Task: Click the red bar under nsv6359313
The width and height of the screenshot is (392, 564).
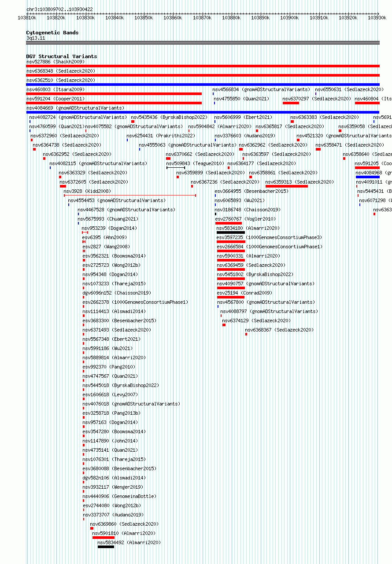Action: pos(287,186)
